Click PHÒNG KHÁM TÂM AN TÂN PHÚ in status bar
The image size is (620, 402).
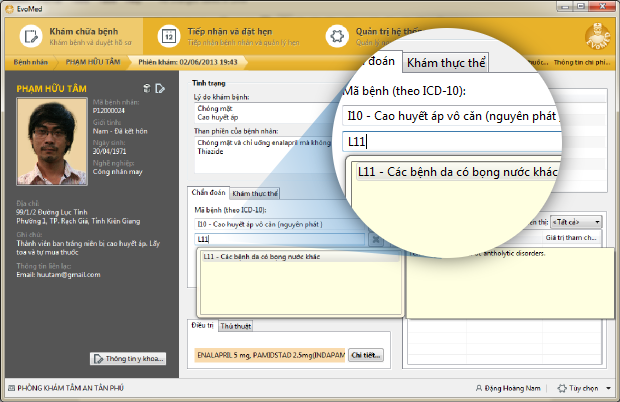click(70, 388)
